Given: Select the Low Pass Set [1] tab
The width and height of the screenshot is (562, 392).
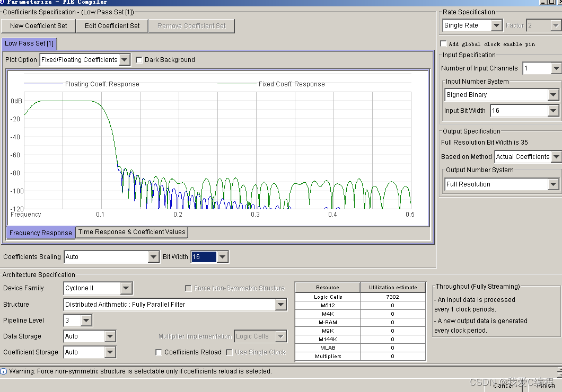Looking at the screenshot, I should click(29, 43).
